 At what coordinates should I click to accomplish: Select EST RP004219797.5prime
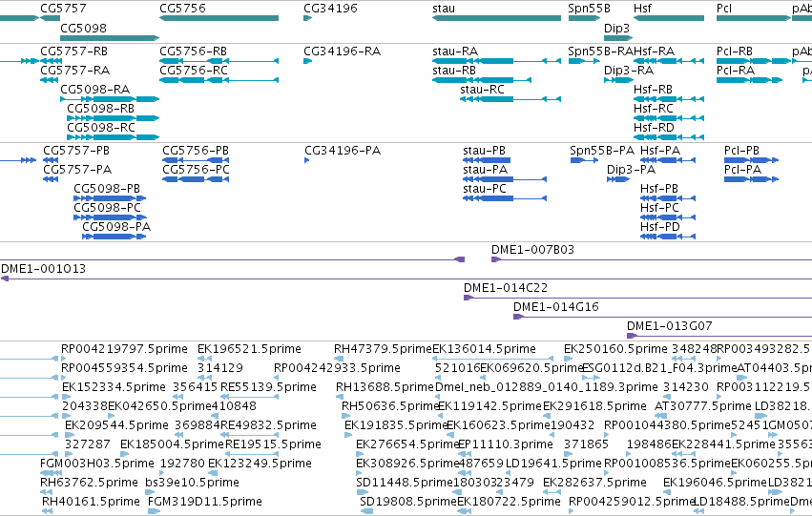pyautogui.click(x=124, y=349)
